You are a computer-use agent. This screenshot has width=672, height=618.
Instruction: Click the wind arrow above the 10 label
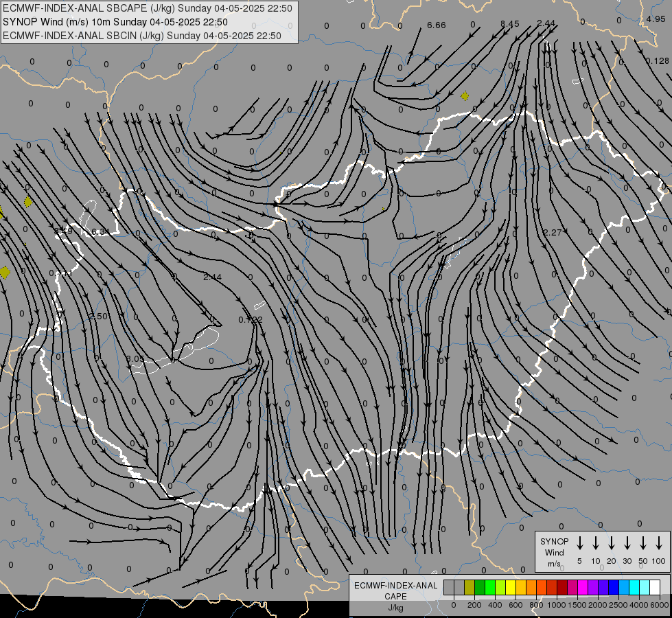(595, 543)
